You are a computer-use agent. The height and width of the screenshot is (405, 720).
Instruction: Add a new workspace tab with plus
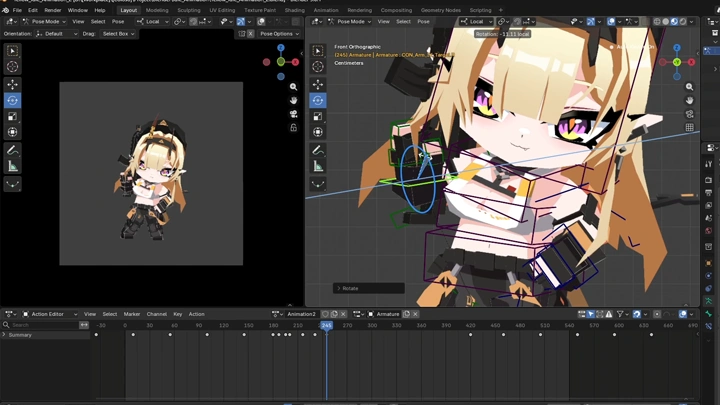pyautogui.click(x=501, y=10)
